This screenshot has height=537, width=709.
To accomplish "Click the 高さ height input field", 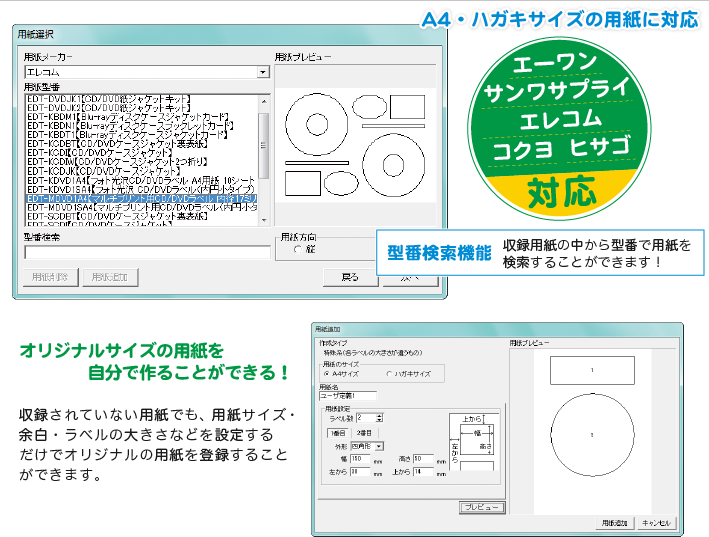I will [423, 459].
